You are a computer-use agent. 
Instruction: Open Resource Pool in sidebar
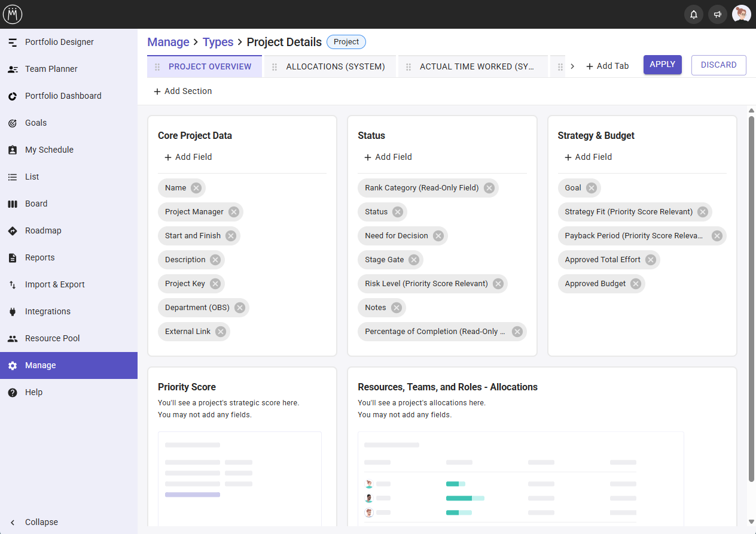point(52,338)
